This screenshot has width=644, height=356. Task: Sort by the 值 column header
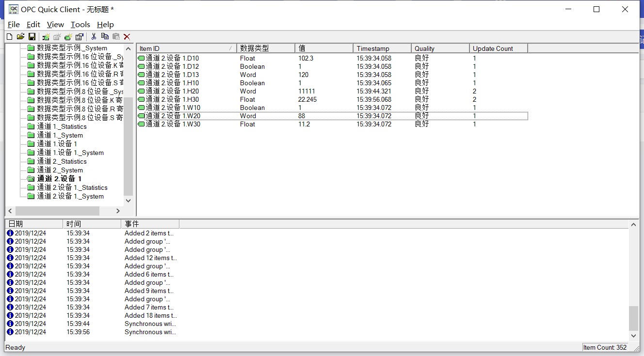click(324, 48)
